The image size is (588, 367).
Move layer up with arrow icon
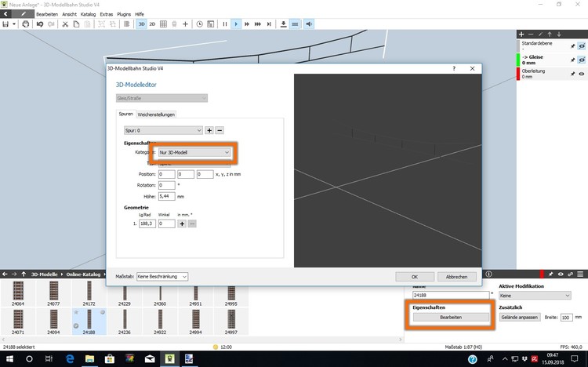(550, 35)
